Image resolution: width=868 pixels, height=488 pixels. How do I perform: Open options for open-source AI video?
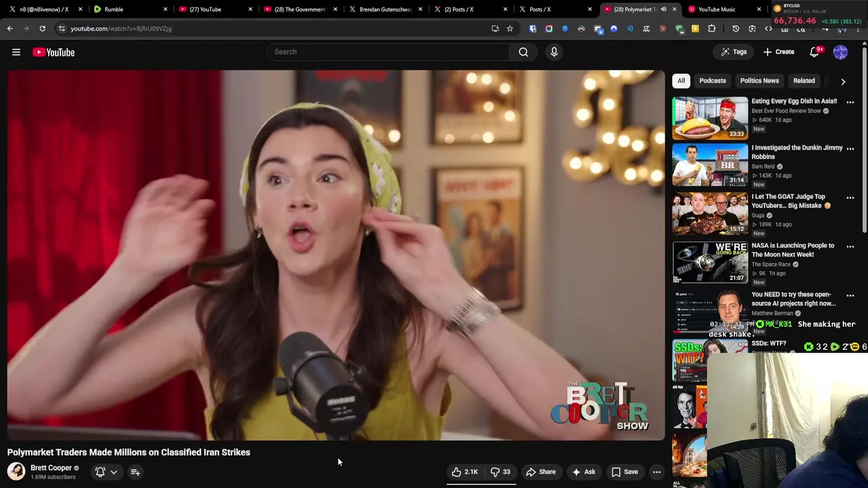coord(850,296)
